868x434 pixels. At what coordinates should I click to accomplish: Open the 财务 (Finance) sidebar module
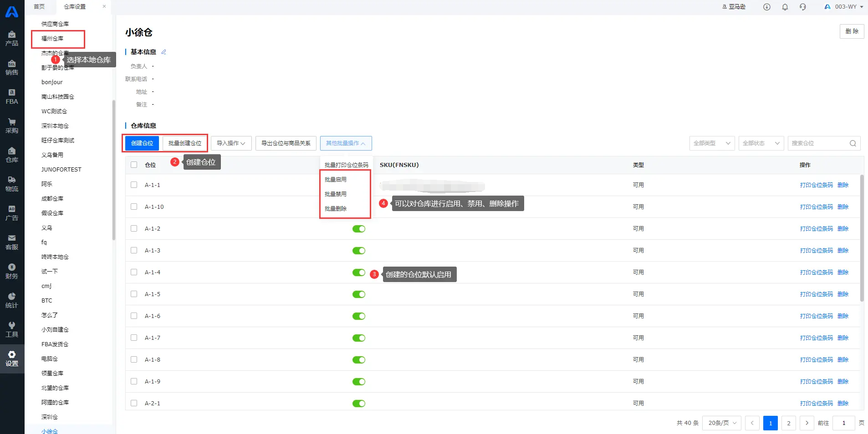[12, 271]
